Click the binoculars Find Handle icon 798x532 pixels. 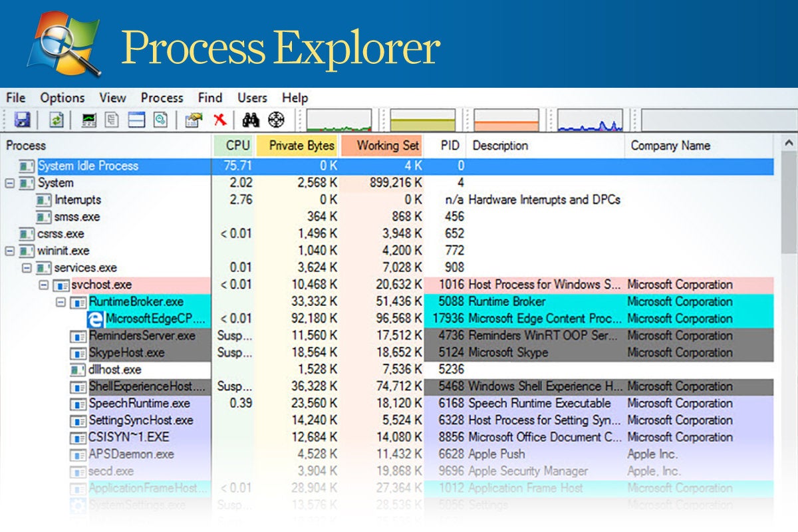[x=251, y=120]
